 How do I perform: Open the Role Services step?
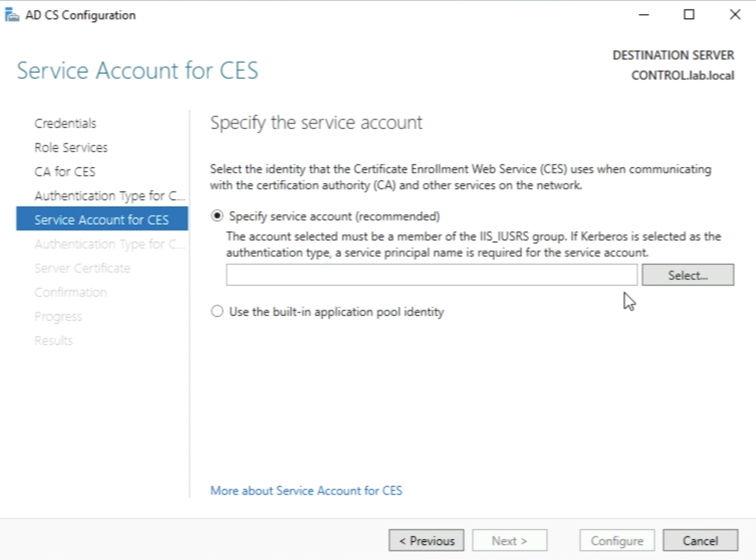point(71,148)
